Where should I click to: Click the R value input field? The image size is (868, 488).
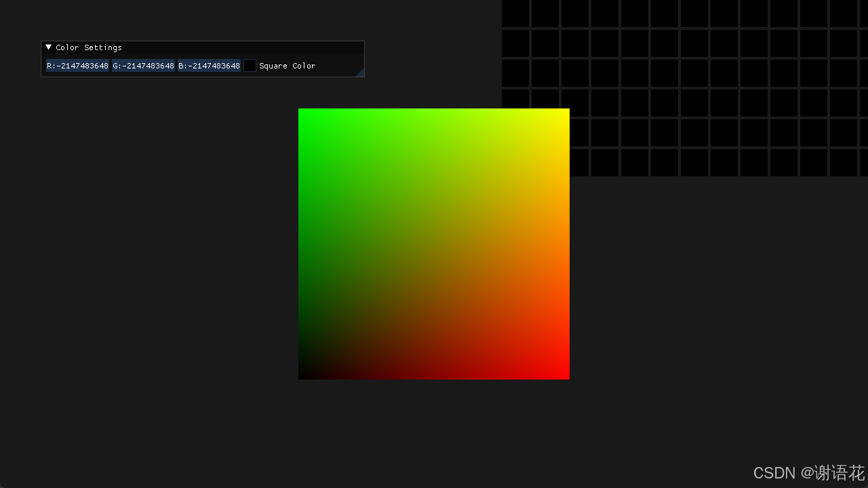[x=77, y=66]
